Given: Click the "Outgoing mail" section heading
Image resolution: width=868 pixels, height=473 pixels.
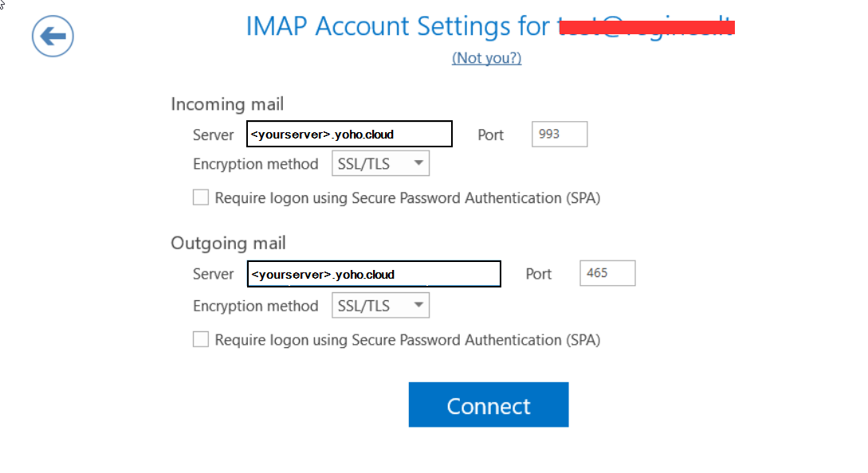Looking at the screenshot, I should click(228, 244).
